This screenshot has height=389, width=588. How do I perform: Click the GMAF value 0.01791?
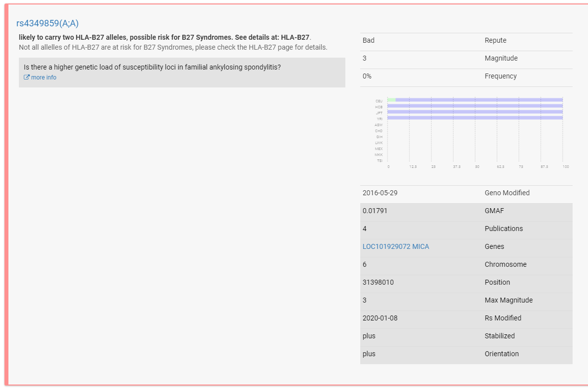point(375,211)
